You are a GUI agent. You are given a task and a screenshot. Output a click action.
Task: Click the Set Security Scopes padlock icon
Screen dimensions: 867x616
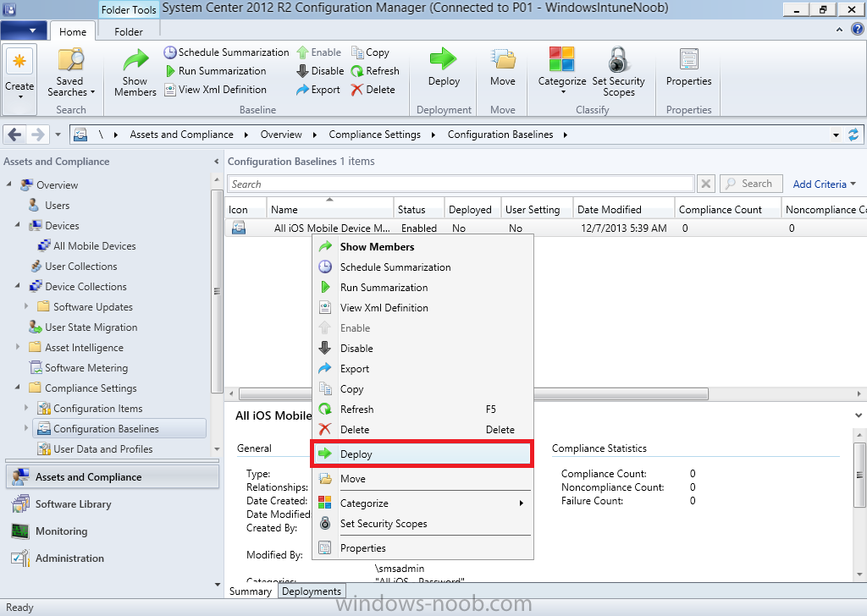tap(619, 59)
